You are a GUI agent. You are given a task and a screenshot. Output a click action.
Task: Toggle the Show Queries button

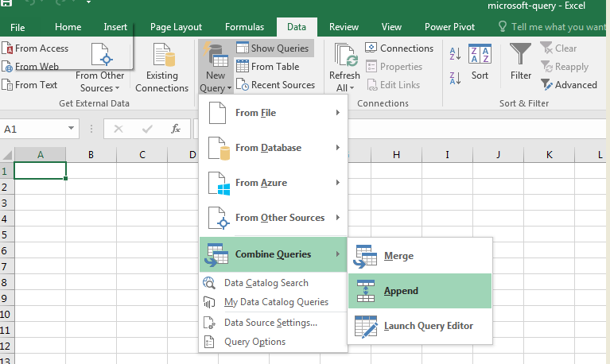(x=274, y=48)
